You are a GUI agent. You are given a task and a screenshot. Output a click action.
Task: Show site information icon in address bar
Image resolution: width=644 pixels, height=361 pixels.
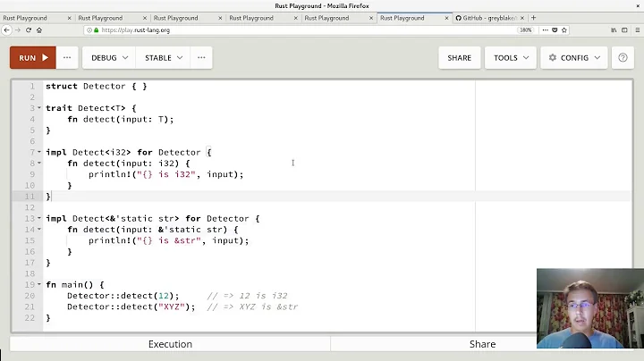89,30
